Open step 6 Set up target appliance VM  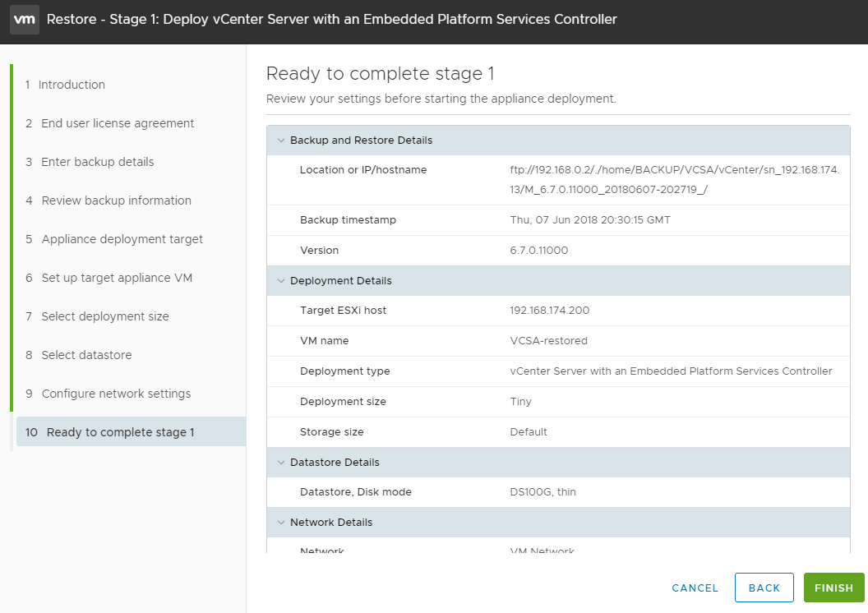click(109, 278)
